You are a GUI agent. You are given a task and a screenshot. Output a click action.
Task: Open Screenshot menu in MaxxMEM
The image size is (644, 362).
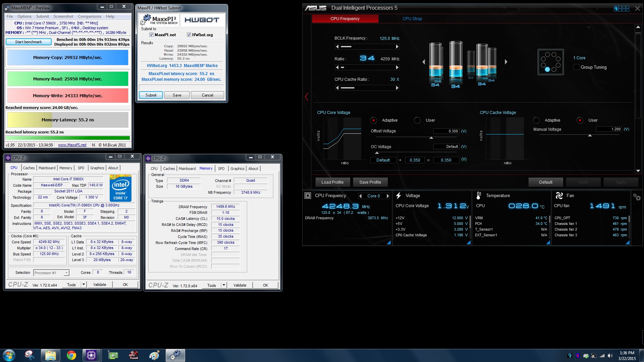coord(63,16)
